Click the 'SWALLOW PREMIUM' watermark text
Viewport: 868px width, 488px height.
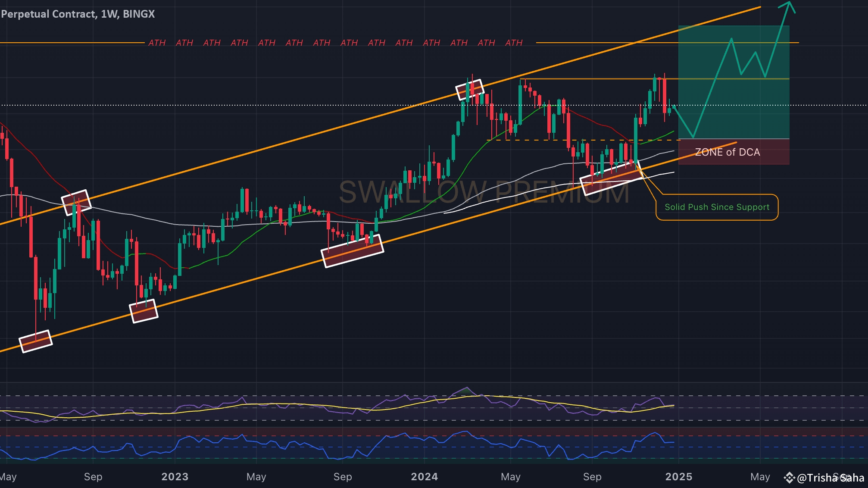[x=484, y=192]
